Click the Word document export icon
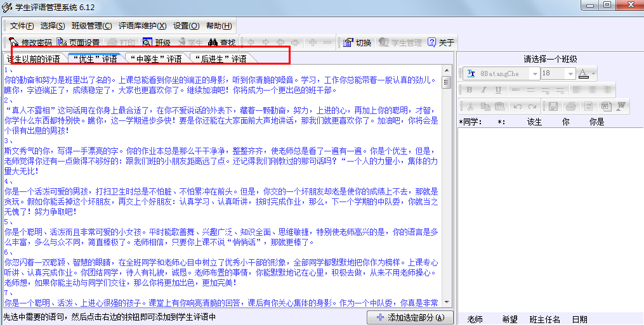 [x=606, y=106]
